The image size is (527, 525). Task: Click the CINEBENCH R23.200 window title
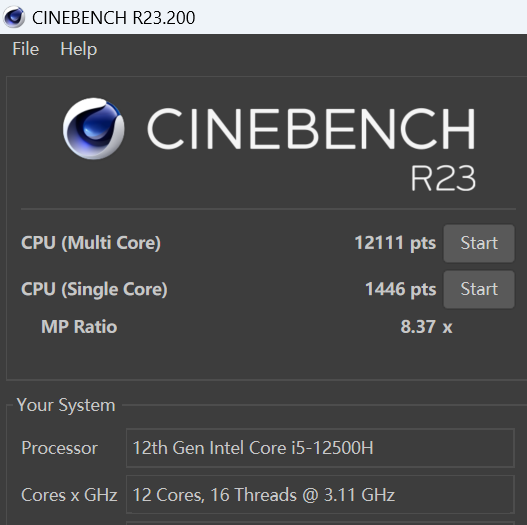tap(114, 17)
